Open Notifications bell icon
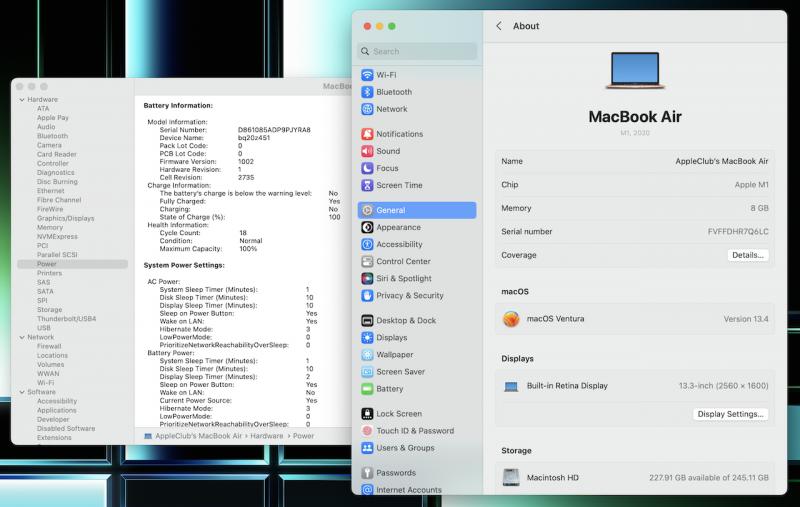This screenshot has width=800, height=507. pyautogui.click(x=367, y=134)
